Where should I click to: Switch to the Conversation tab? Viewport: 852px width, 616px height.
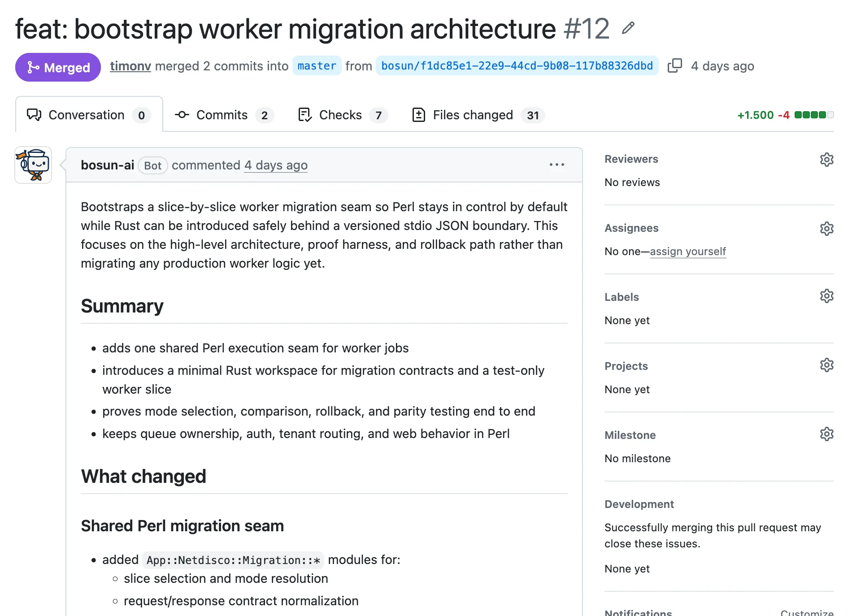[x=89, y=115]
